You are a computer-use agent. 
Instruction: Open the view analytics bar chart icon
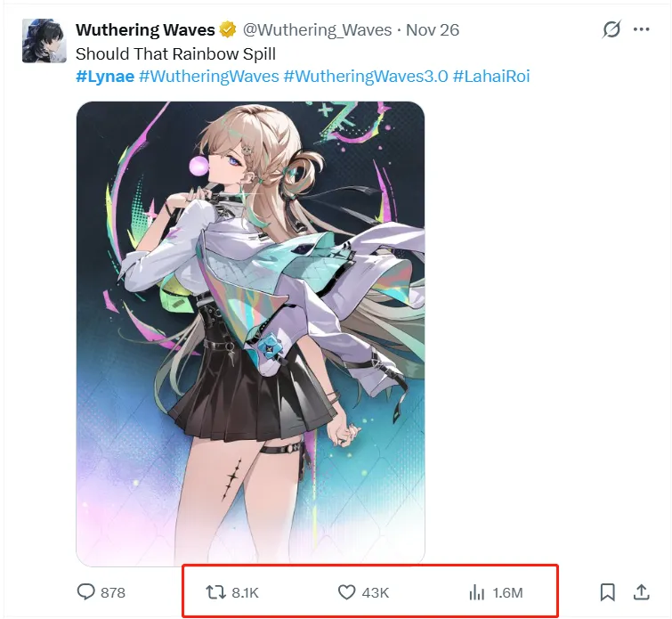[477, 592]
